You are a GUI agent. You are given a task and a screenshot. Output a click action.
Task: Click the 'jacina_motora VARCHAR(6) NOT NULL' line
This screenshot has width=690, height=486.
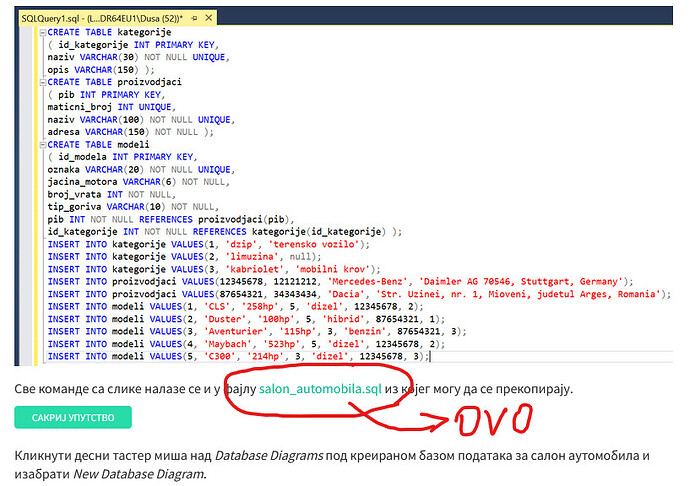(139, 182)
